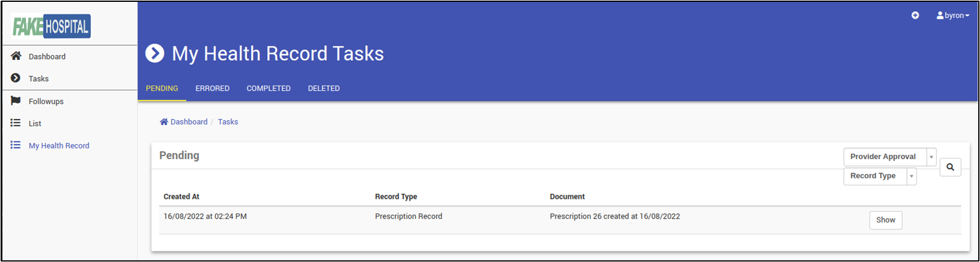Screen dimensions: 980x262
Task: Click the Dashboard home icon in sidebar
Action: 16,56
